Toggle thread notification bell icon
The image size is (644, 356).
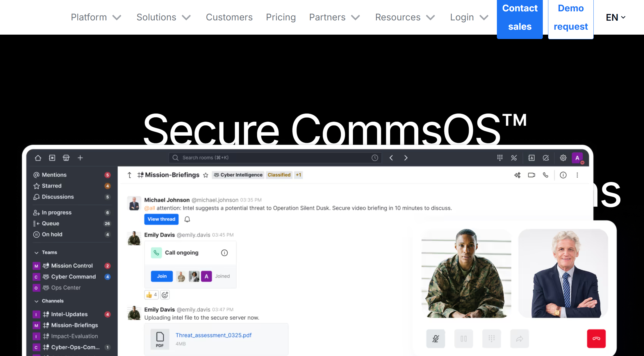pyautogui.click(x=187, y=219)
